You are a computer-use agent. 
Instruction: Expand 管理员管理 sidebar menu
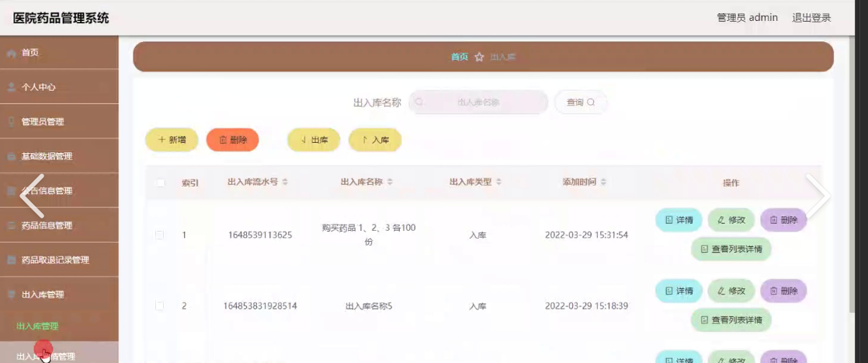click(59, 122)
